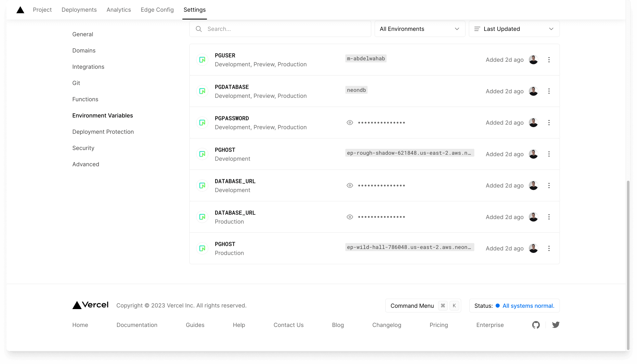Open three-dot menu for Production DATABASE_URL
The height and width of the screenshot is (364, 637).
549,217
